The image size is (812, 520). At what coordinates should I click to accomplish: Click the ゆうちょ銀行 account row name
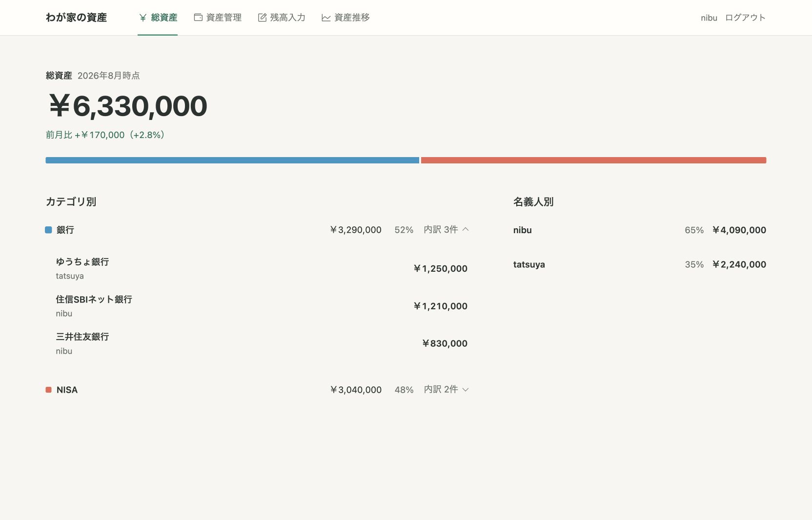[82, 261]
